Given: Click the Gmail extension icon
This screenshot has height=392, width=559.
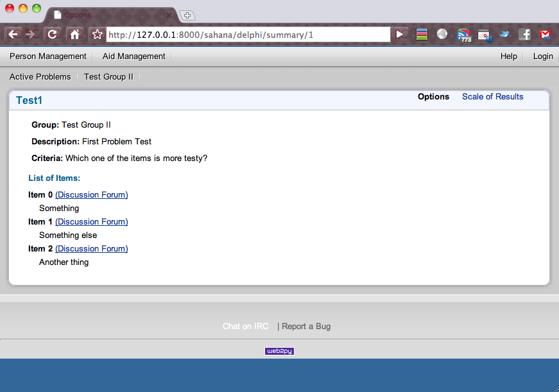Looking at the screenshot, I should click(545, 35).
